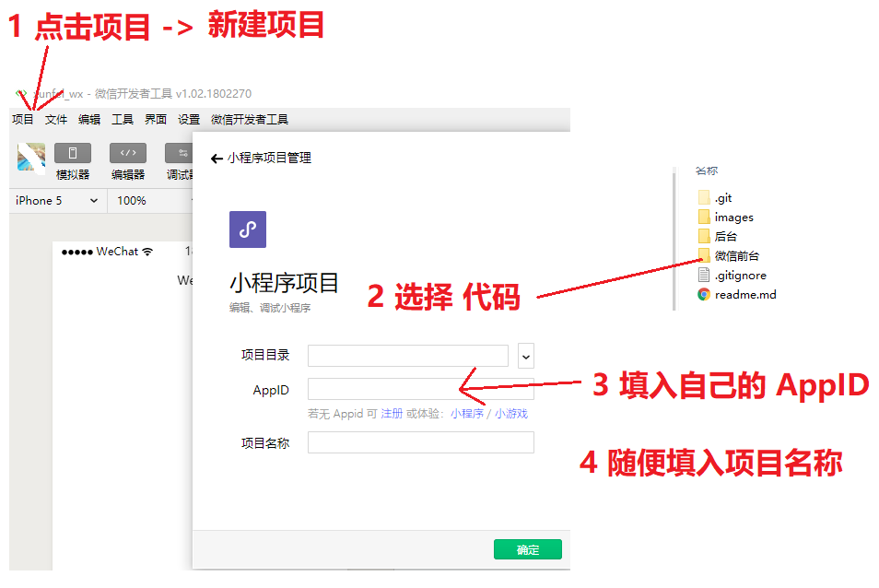Open the 文件 menu

(56, 120)
